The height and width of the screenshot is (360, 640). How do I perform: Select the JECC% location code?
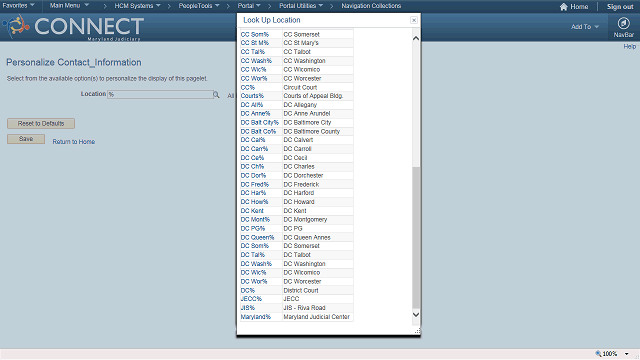point(251,299)
